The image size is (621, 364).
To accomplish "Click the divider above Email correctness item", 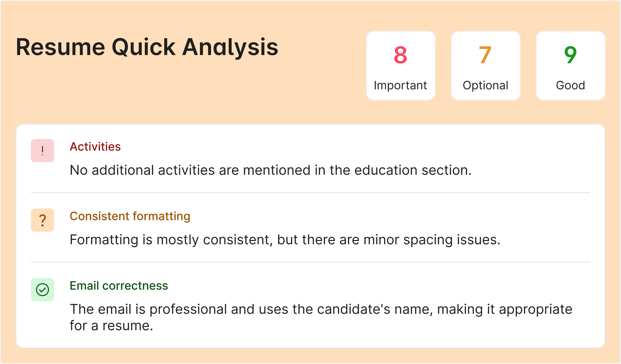I will [x=310, y=262].
